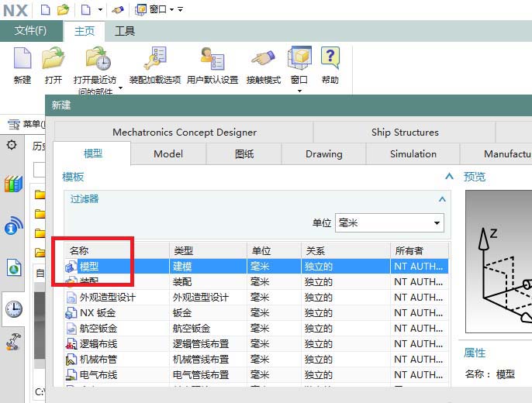532x403 pixels.
Task: Select the 逻辑布线 template row
Action: click(256, 344)
